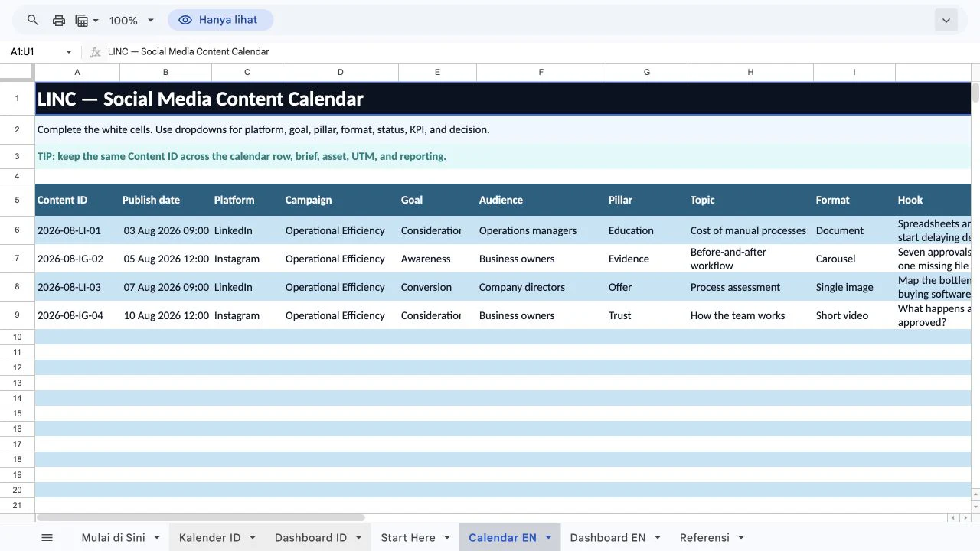Click the Before-and-after workflow cell
The width and height of the screenshot is (980, 551).
[x=750, y=259]
